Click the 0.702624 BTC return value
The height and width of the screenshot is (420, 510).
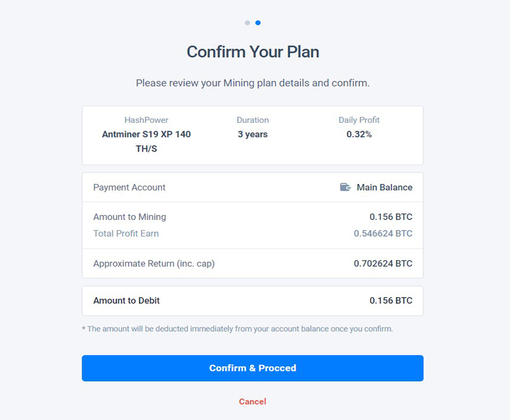(x=383, y=264)
